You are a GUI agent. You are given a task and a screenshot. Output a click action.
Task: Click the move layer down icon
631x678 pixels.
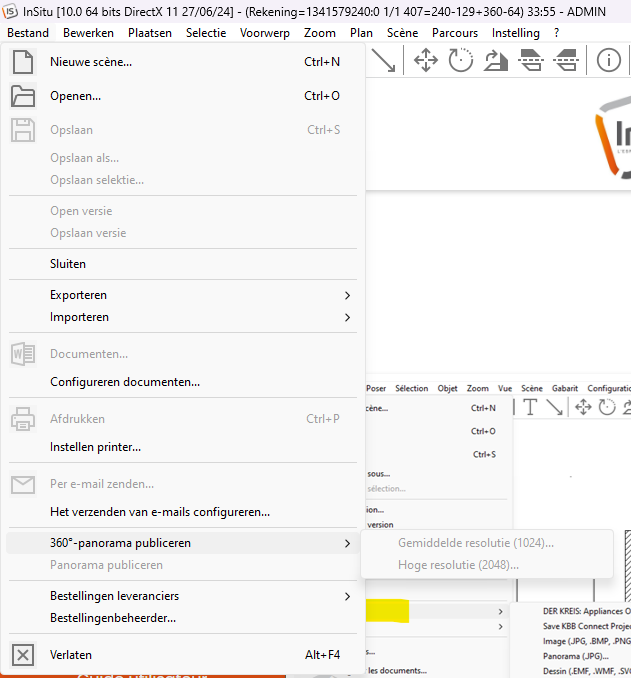click(x=531, y=60)
